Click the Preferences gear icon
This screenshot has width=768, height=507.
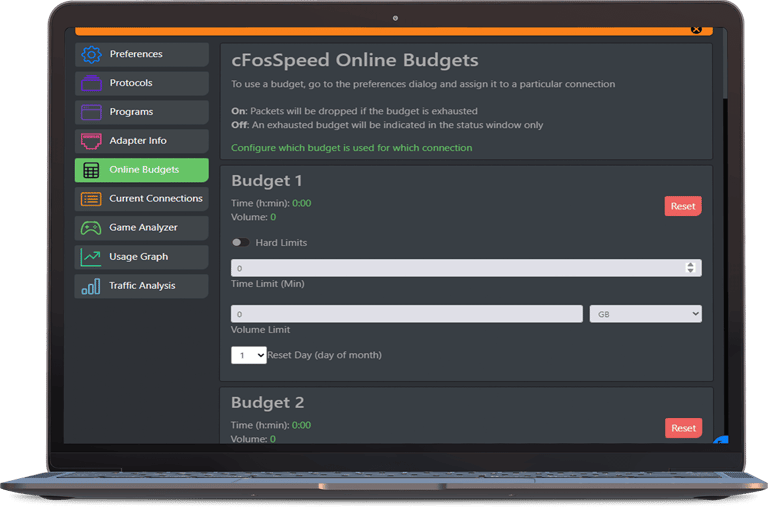pyautogui.click(x=91, y=54)
